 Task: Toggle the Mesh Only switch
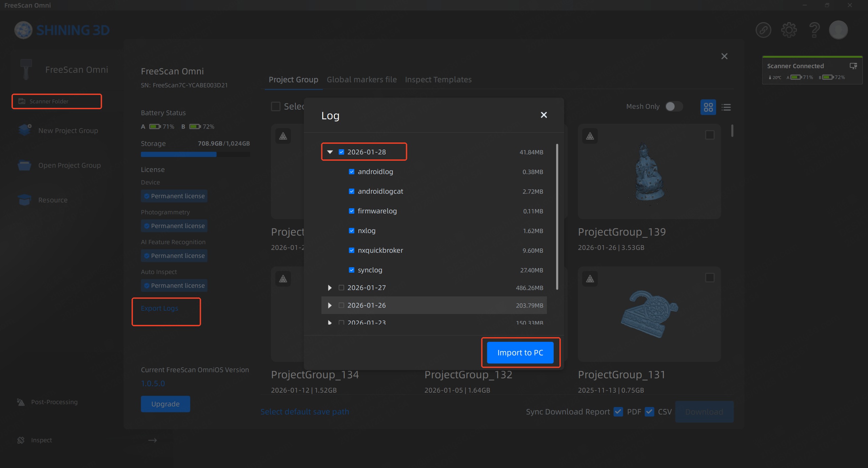(674, 106)
